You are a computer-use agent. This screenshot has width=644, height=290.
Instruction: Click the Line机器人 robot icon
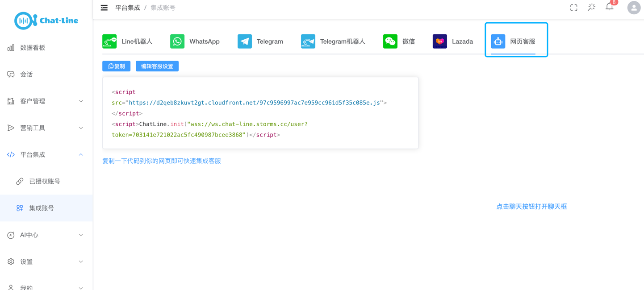pos(109,41)
